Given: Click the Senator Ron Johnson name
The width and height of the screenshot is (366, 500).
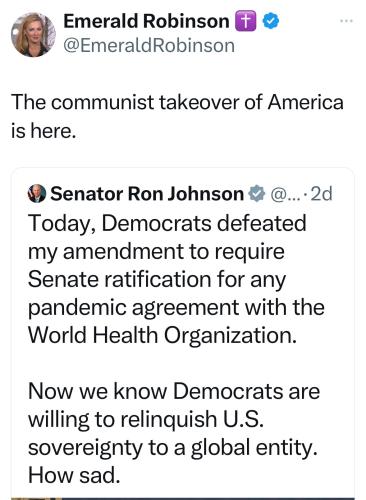Looking at the screenshot, I should pos(147,194).
